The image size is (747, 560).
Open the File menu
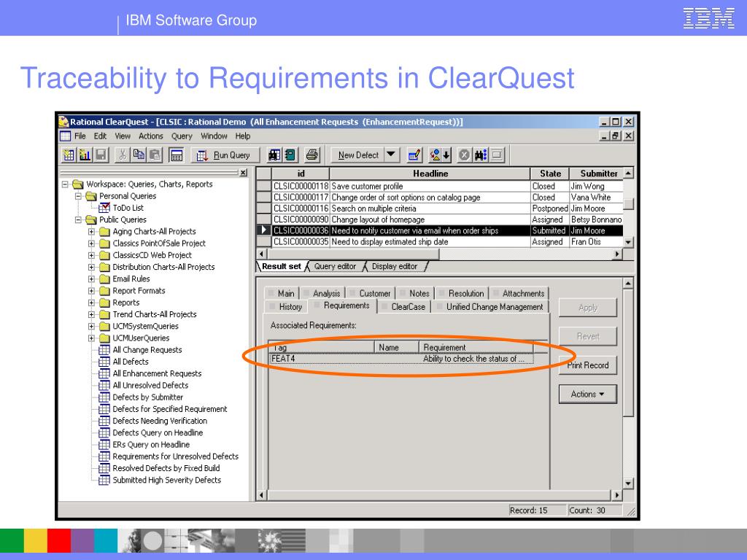pyautogui.click(x=80, y=136)
